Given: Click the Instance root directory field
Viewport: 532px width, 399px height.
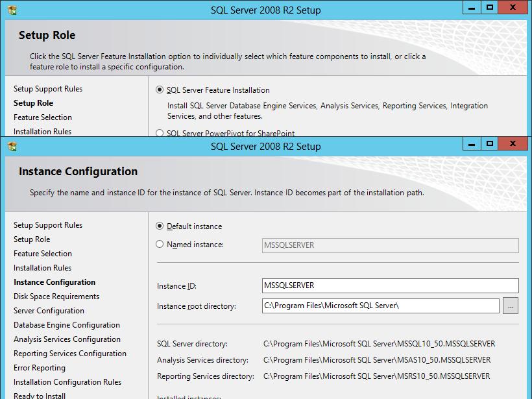Looking at the screenshot, I should [381, 306].
